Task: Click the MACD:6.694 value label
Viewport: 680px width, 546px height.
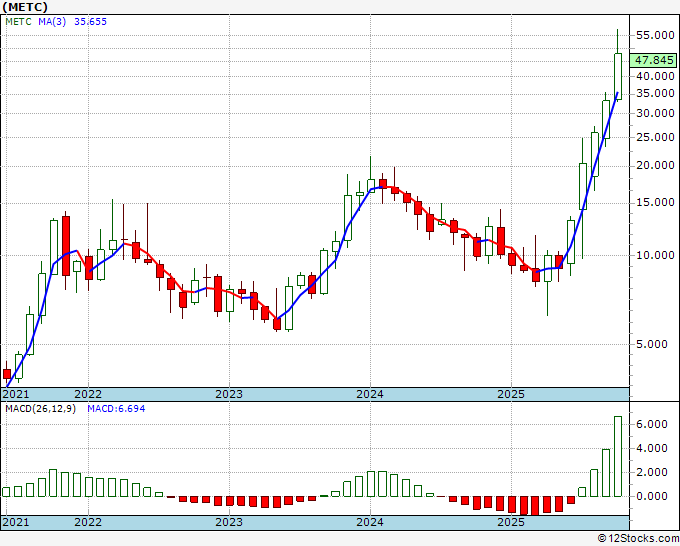Action: 116,409
